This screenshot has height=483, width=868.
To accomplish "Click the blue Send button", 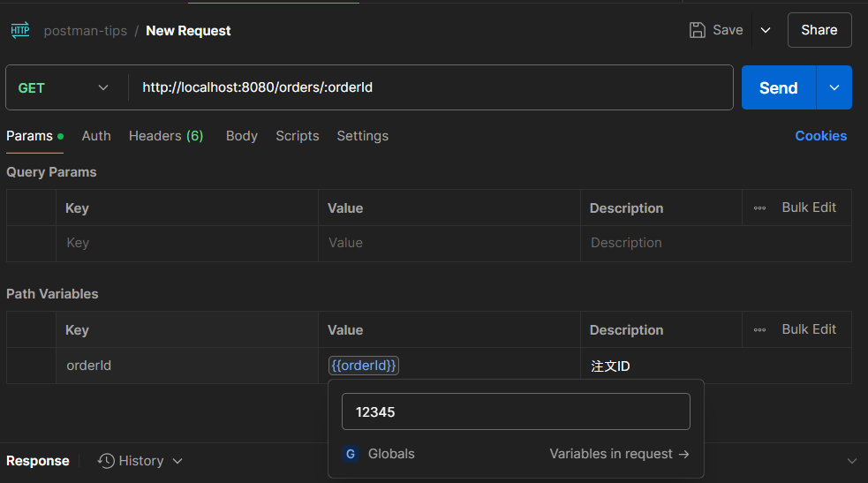I will point(778,87).
